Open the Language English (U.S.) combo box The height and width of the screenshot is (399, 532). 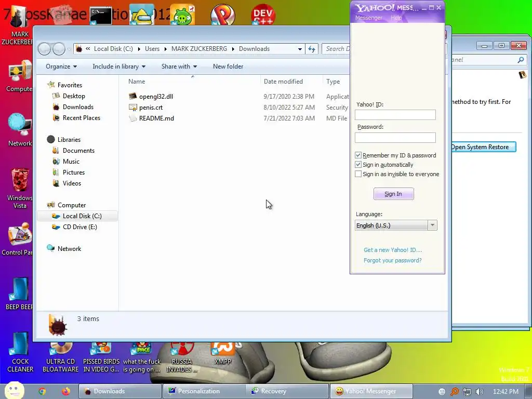coord(396,225)
